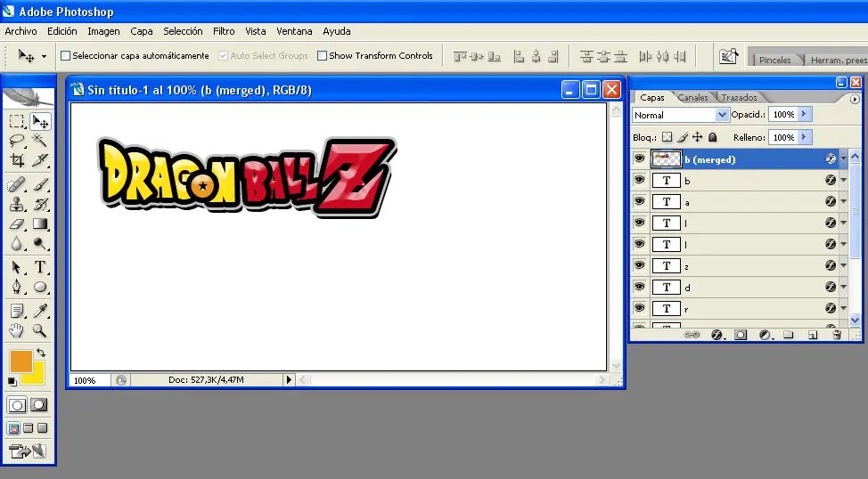
Task: Open the Pinceles palette tab
Action: click(775, 60)
